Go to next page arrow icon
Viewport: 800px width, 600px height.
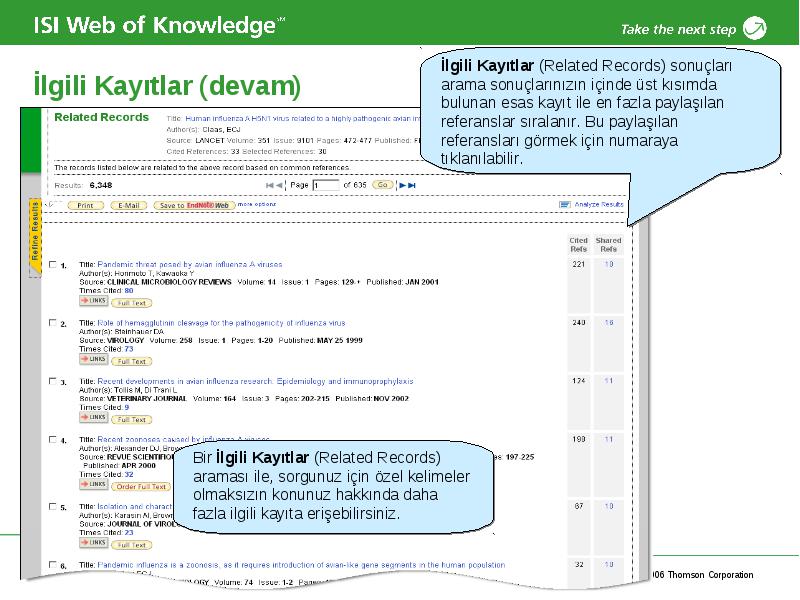pos(403,185)
